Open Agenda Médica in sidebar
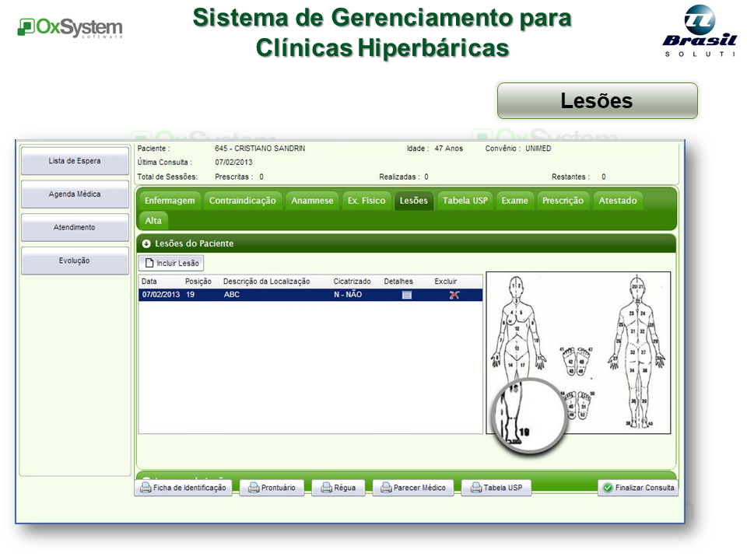This screenshot has height=560, width=747. (75, 194)
